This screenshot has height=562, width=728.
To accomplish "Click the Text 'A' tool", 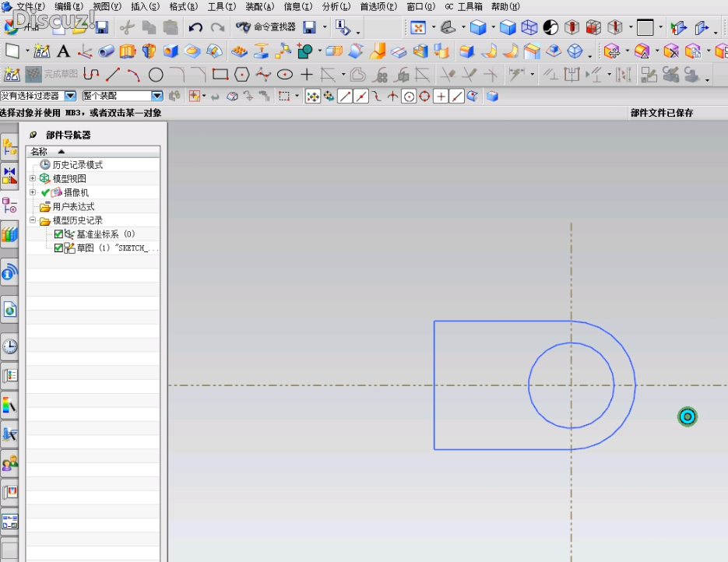I will pyautogui.click(x=63, y=51).
